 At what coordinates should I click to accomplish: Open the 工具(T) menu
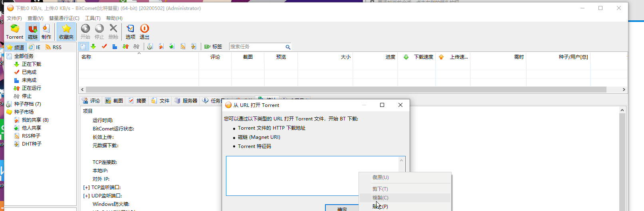(93, 18)
